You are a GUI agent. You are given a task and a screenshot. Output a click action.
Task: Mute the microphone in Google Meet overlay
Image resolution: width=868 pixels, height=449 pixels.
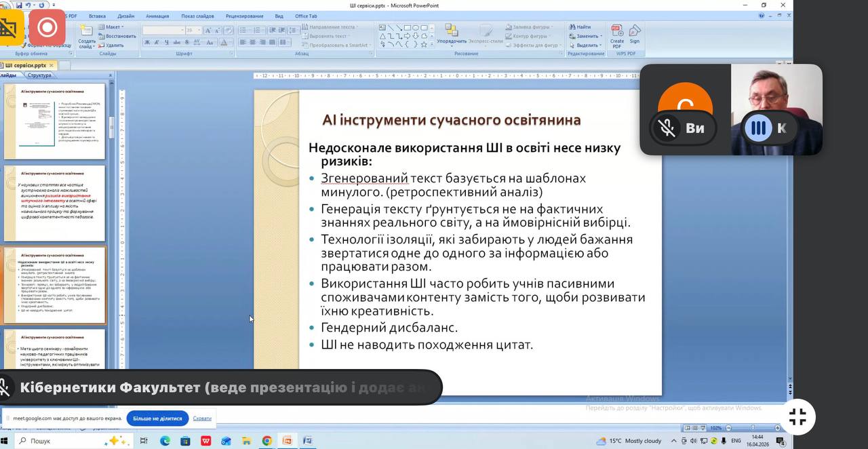tap(668, 128)
